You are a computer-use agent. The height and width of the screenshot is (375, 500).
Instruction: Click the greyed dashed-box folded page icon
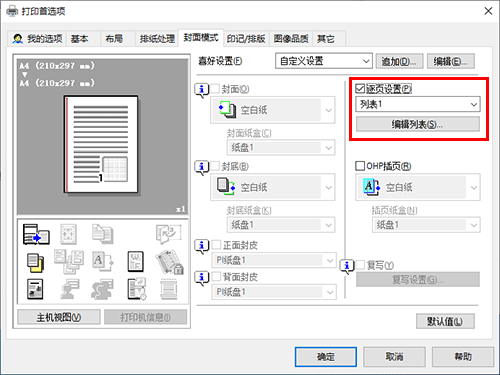coord(169,233)
